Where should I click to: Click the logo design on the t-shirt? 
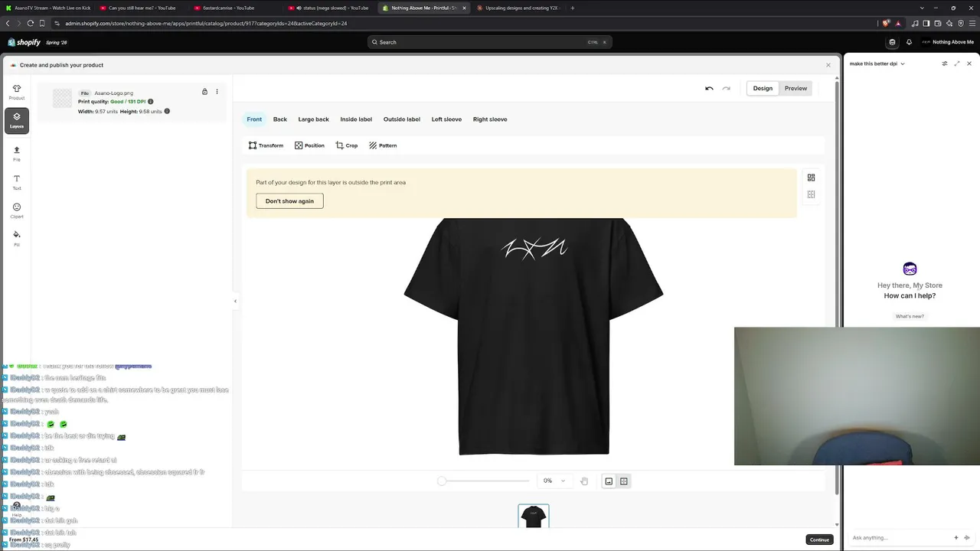534,249
